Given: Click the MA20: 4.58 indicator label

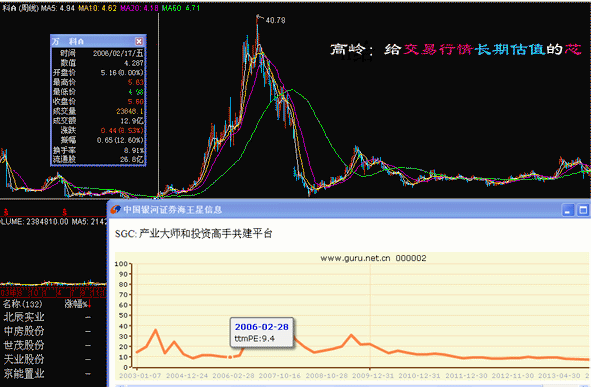Looking at the screenshot, I should (139, 8).
